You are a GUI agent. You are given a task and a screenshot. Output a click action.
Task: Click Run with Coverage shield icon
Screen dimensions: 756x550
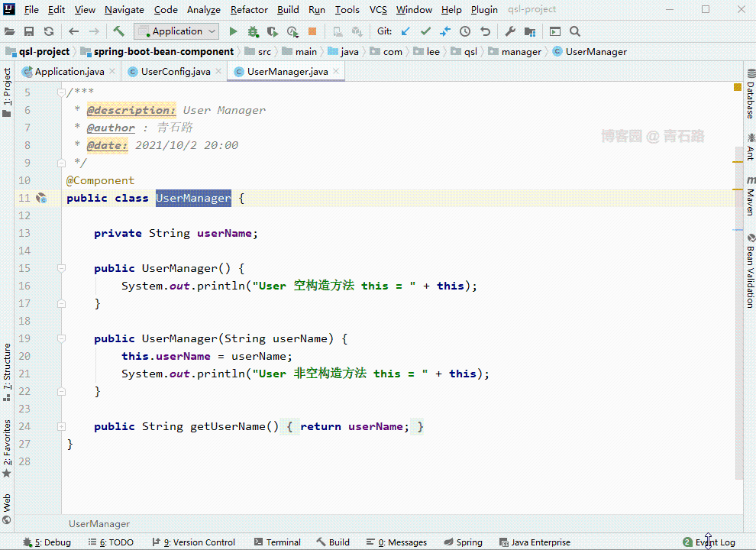click(x=273, y=31)
